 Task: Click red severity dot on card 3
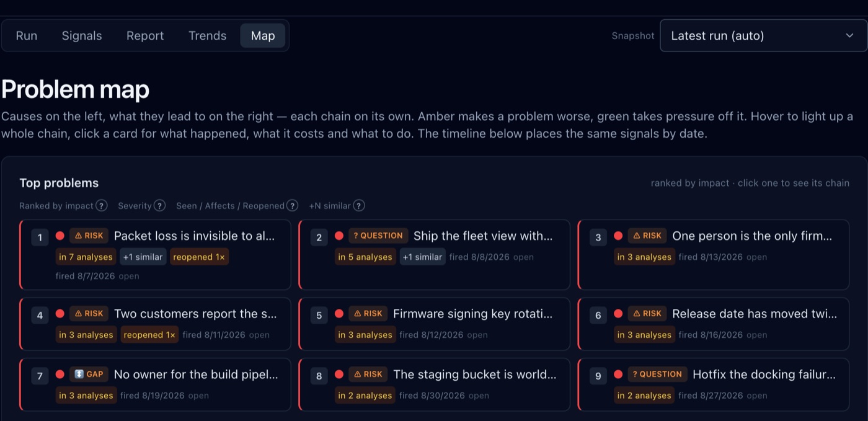point(618,236)
